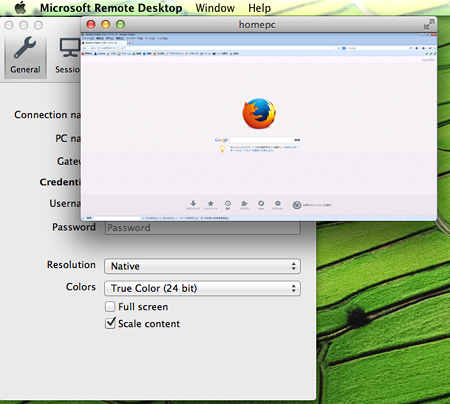Open the Help menu
The image size is (450, 404).
pyautogui.click(x=259, y=8)
